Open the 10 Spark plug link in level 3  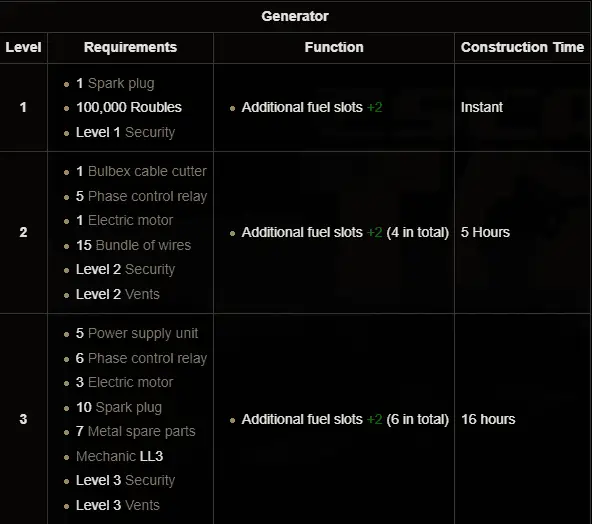coord(129,407)
